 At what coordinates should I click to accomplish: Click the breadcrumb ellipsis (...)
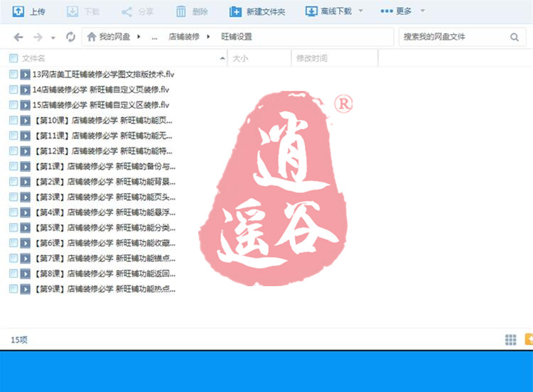coord(154,38)
